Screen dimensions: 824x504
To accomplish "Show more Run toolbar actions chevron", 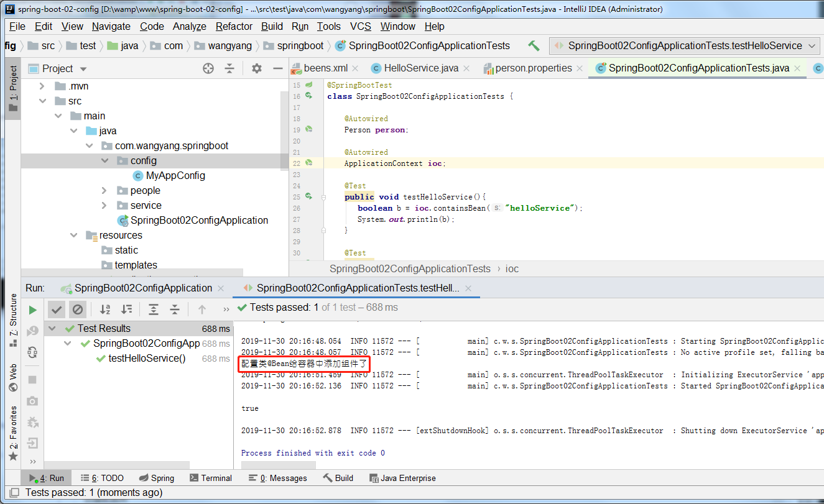I will pyautogui.click(x=226, y=309).
